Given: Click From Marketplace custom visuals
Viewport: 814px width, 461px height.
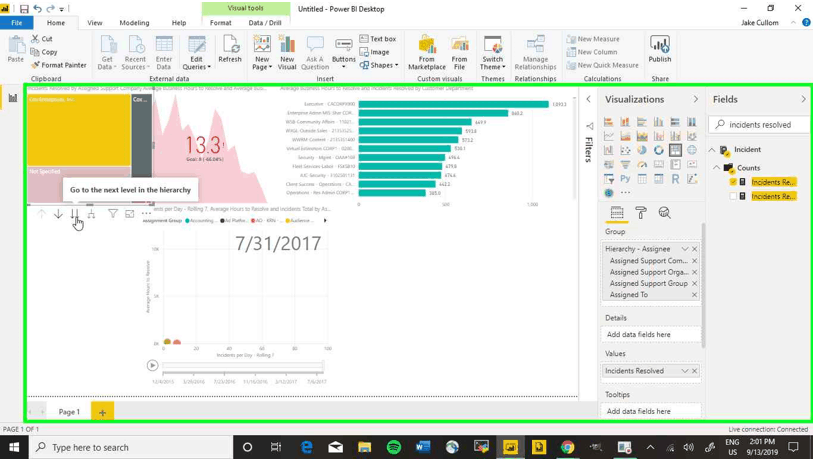Looking at the screenshot, I should coord(427,53).
